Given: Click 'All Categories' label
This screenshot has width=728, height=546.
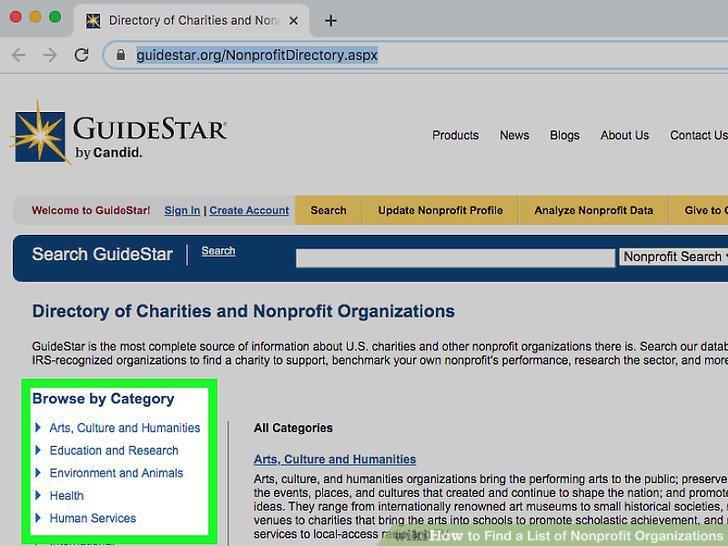Looking at the screenshot, I should pyautogui.click(x=293, y=428).
